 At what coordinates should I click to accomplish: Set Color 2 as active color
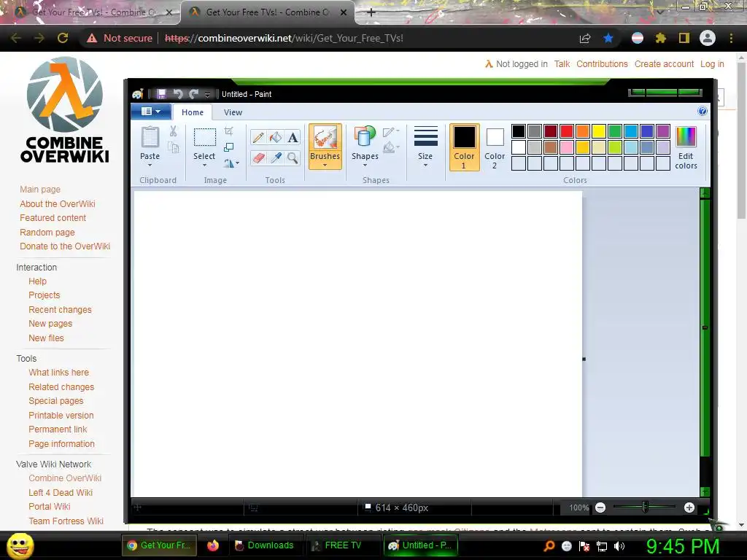tap(495, 147)
